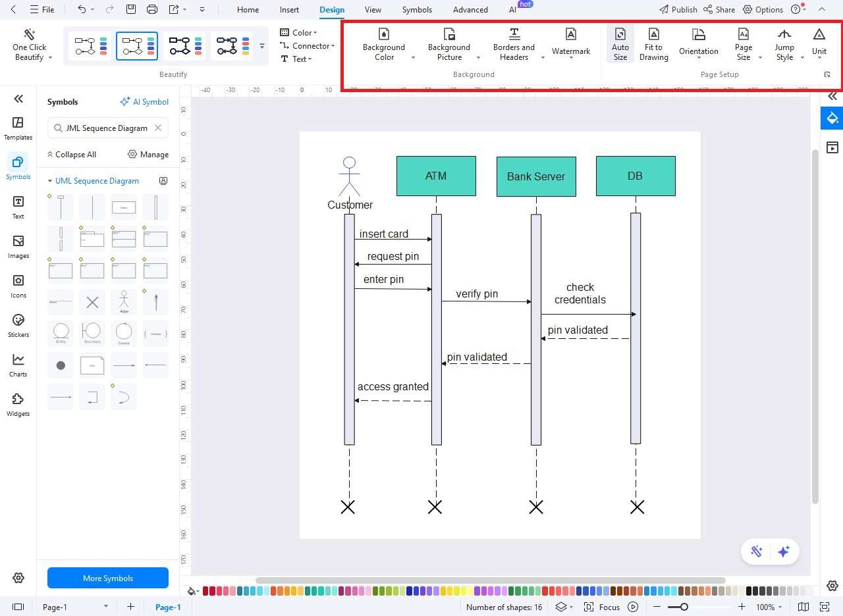
Task: Toggle Focus mode in status bar
Action: pos(602,607)
